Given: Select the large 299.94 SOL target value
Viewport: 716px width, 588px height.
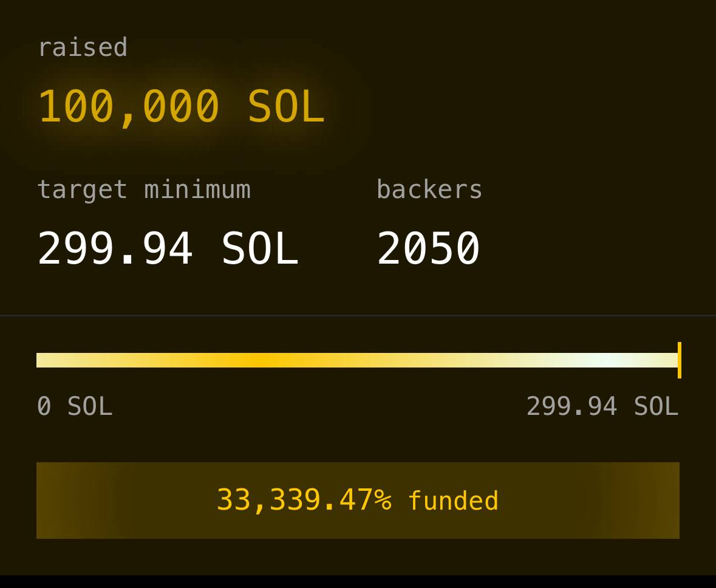Looking at the screenshot, I should click(x=168, y=248).
